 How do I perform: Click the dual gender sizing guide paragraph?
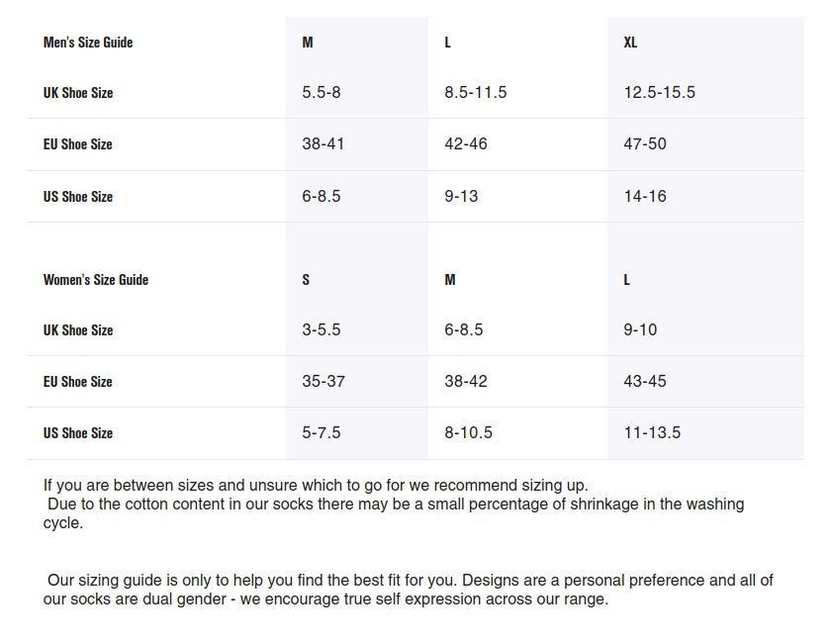coord(409,590)
